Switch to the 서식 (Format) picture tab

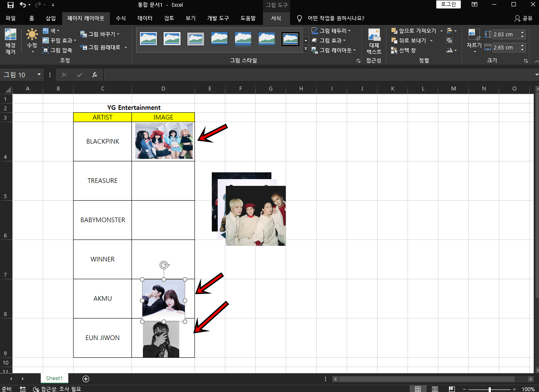[x=276, y=19]
